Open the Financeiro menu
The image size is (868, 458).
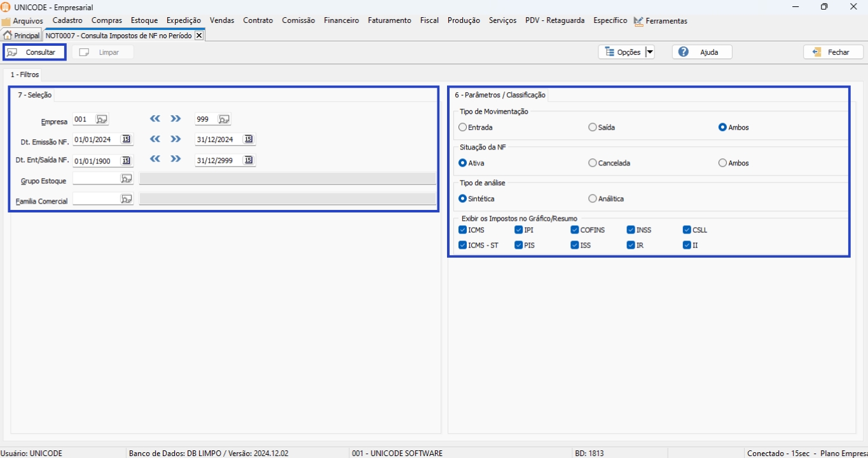pyautogui.click(x=341, y=20)
